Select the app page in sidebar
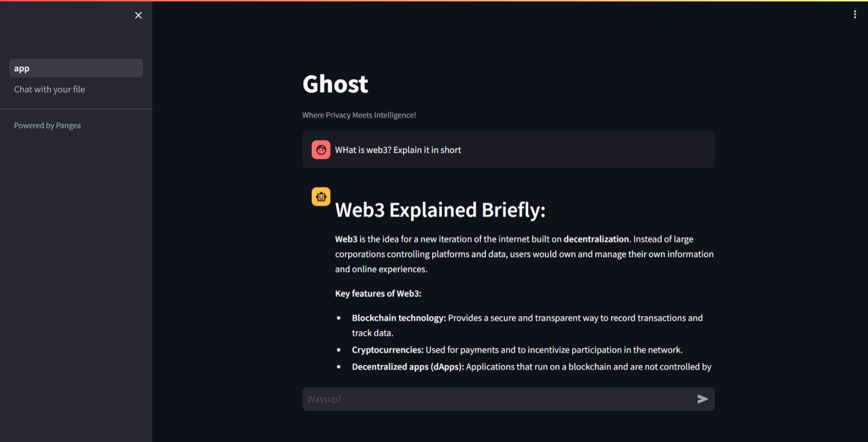868x442 pixels. pyautogui.click(x=76, y=68)
